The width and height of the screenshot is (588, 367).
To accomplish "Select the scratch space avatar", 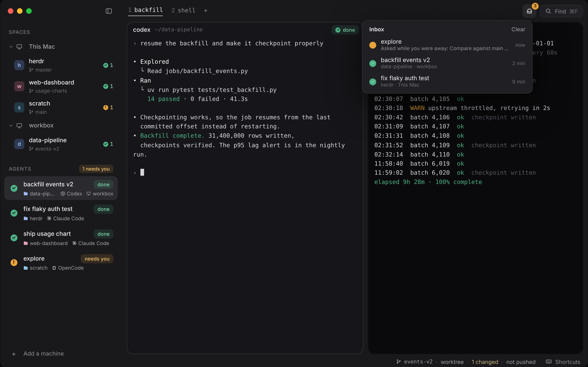I will pos(19,108).
